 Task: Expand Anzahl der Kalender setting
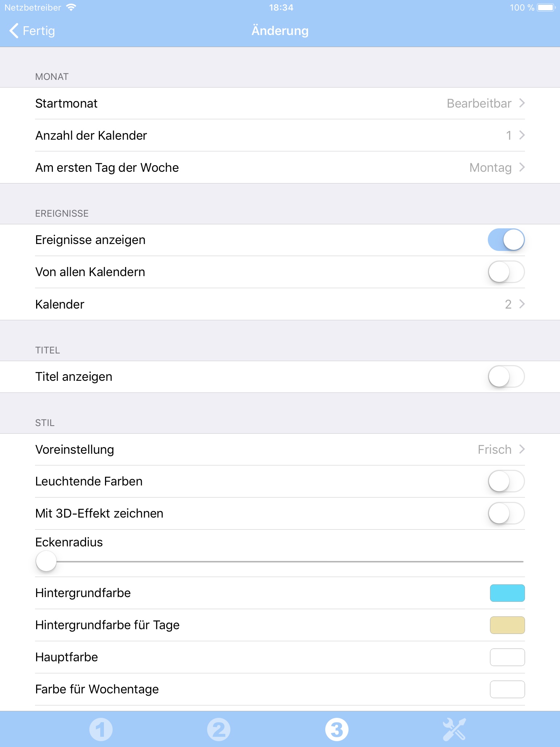pyautogui.click(x=280, y=135)
